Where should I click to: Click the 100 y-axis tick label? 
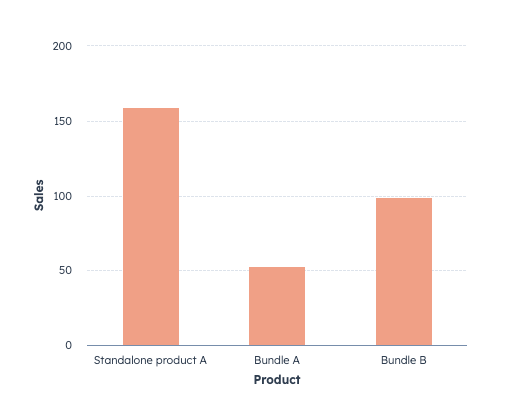coord(63,196)
